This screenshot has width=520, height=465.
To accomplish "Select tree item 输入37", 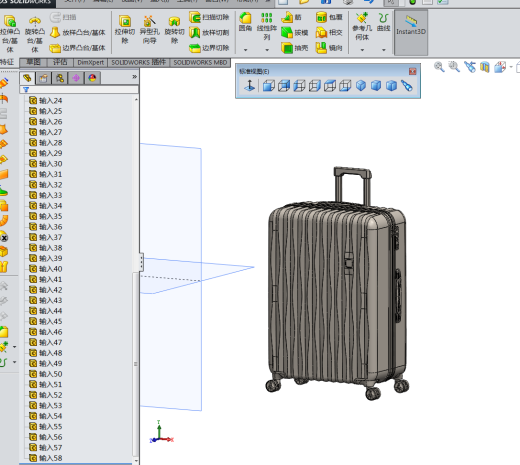I will [x=45, y=237].
